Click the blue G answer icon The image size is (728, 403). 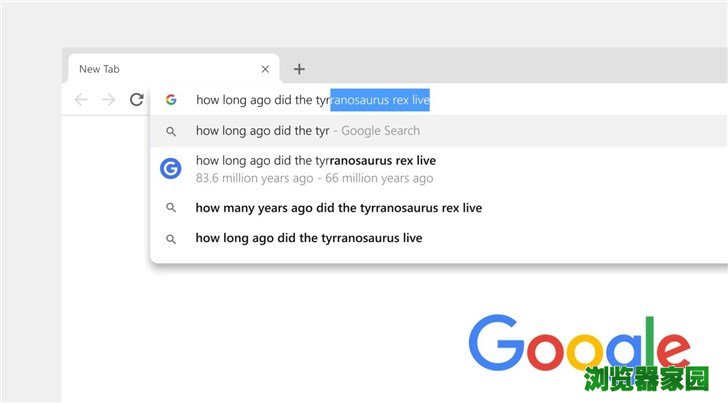click(171, 169)
